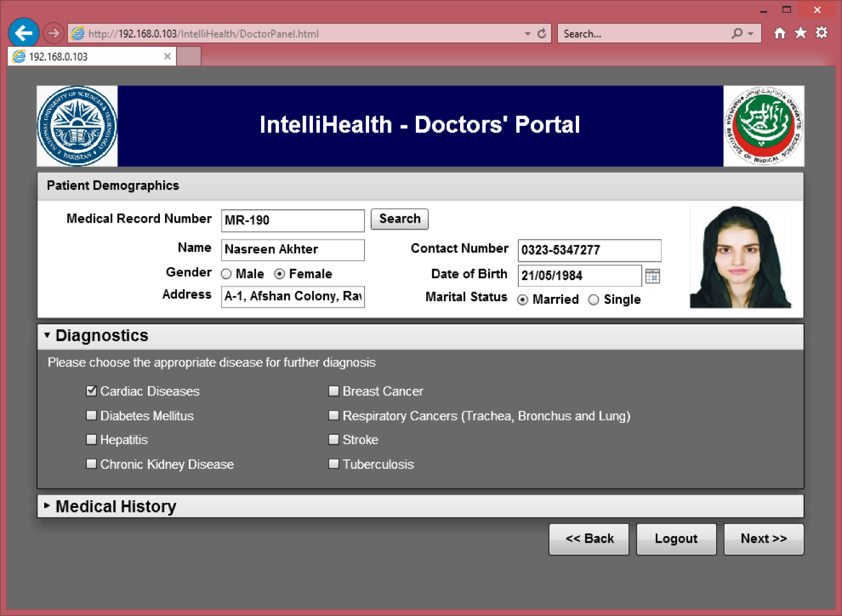The image size is (842, 616).
Task: Check the Breast Cancer checkbox
Action: click(333, 391)
